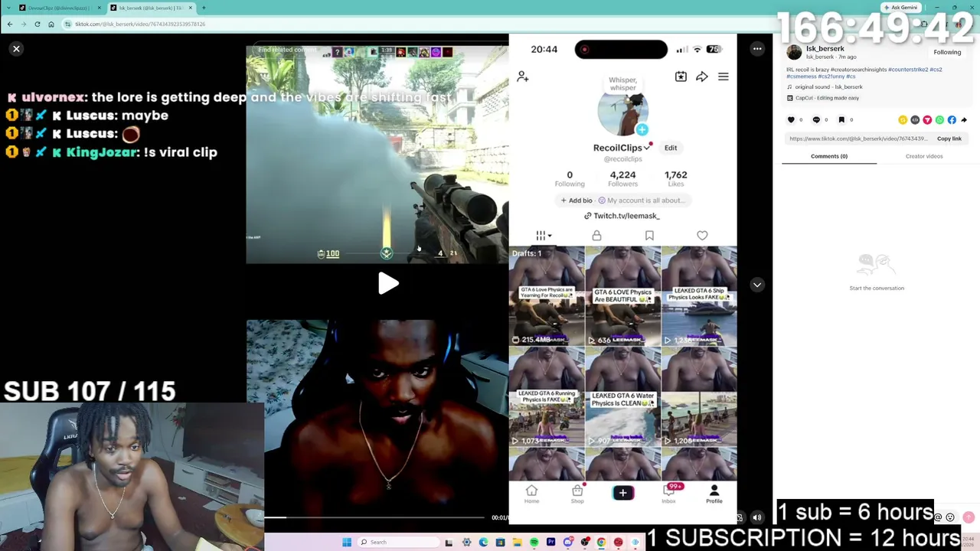
Task: Open Spotify from the taskbar
Action: [x=534, y=543]
